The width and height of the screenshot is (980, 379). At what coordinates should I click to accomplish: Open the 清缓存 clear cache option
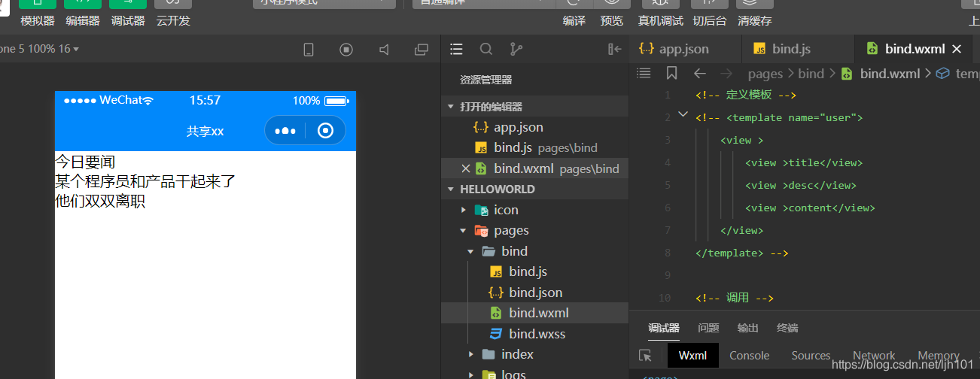tap(755, 20)
